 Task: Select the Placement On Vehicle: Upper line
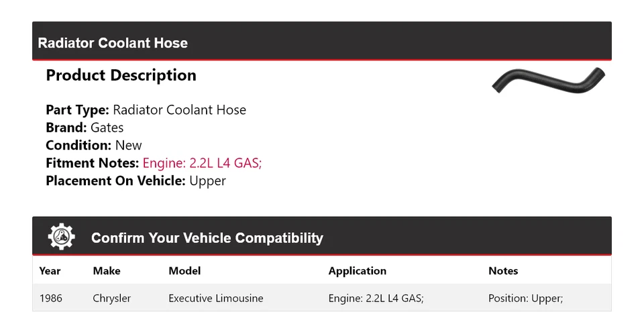(136, 181)
